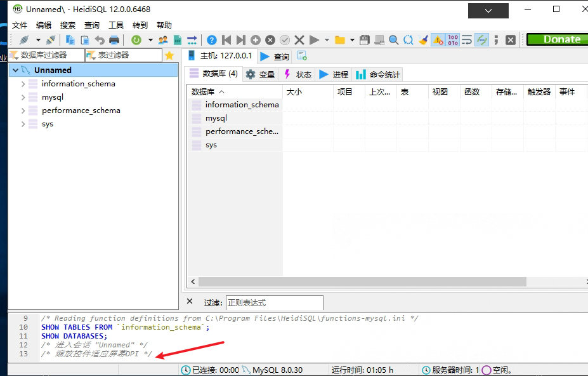Expand performance_schema in the tree
The height and width of the screenshot is (376, 588).
(23, 111)
